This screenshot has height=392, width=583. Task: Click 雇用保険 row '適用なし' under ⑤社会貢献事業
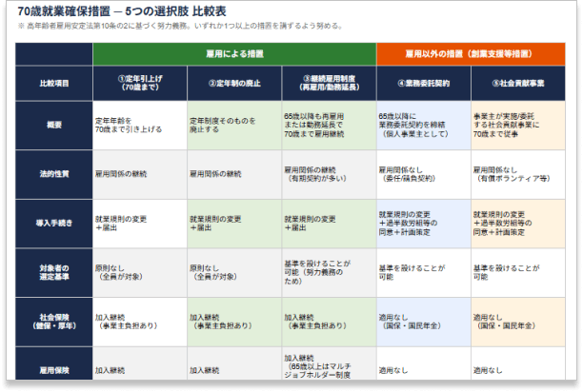pyautogui.click(x=518, y=363)
